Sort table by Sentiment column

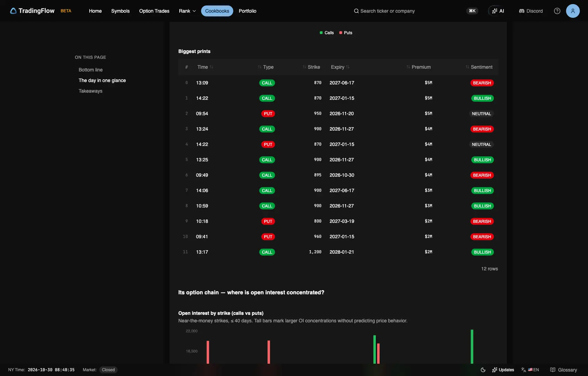[479, 67]
